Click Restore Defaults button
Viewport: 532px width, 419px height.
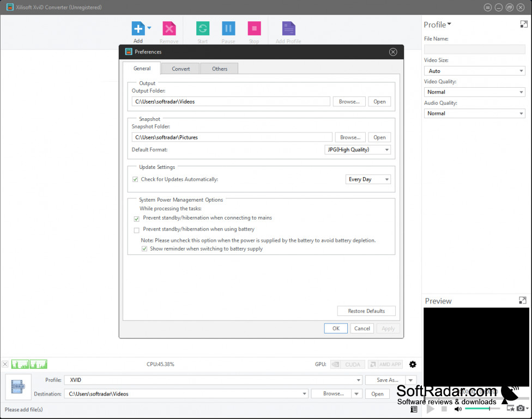point(366,311)
